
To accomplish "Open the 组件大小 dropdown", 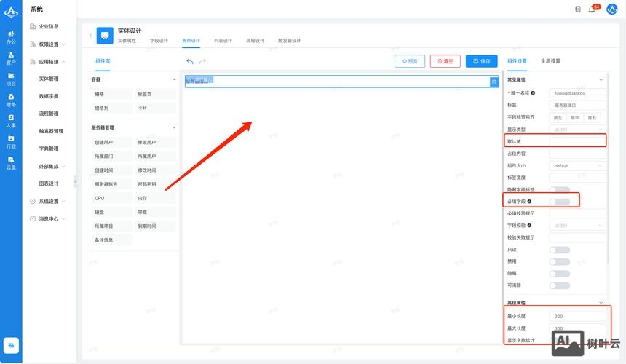I will point(578,165).
